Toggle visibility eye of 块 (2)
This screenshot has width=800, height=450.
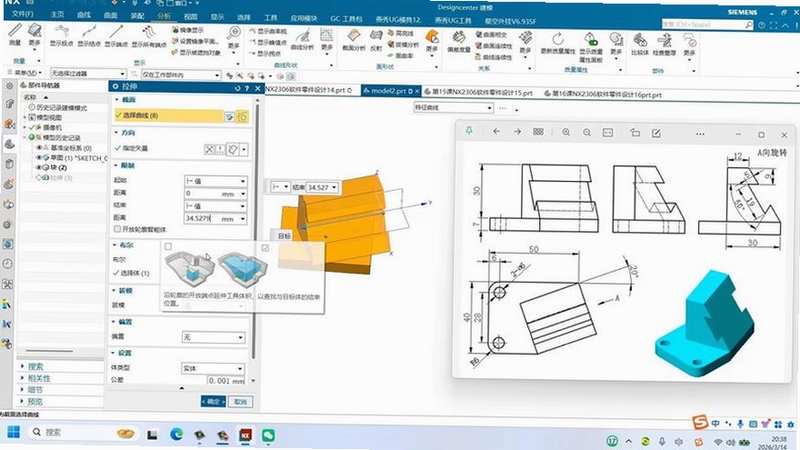point(39,167)
